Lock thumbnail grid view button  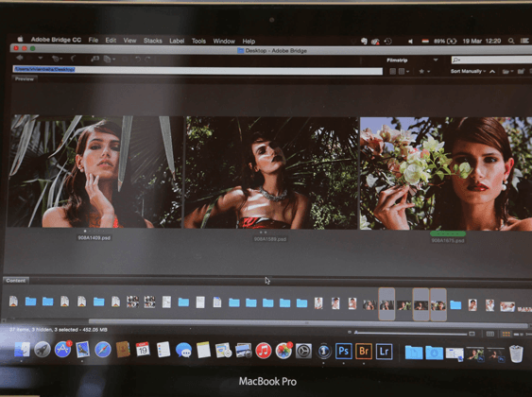click(490, 334)
